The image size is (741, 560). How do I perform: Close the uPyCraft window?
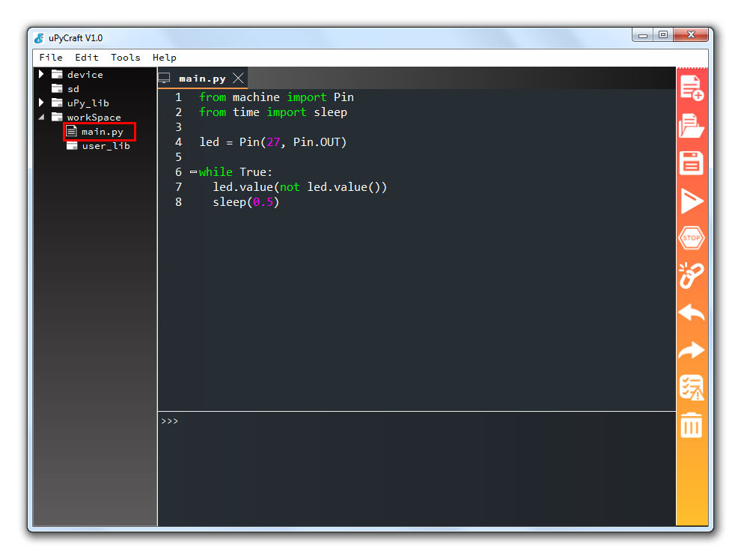(x=691, y=35)
